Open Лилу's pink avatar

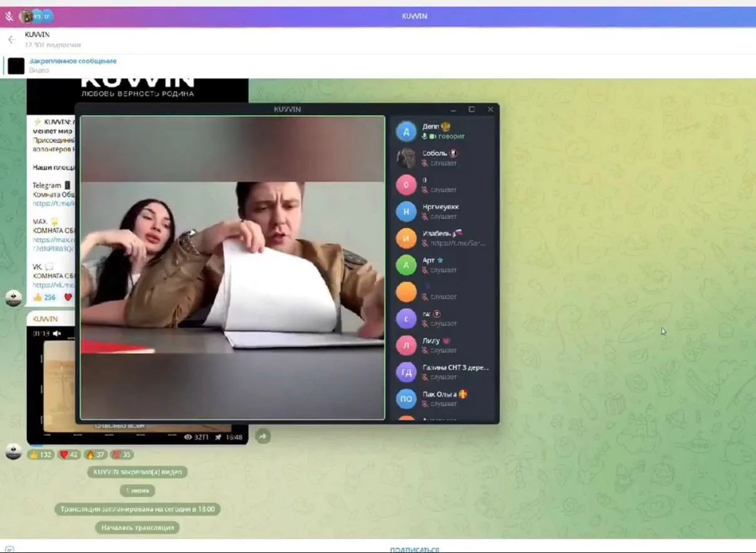(x=406, y=345)
